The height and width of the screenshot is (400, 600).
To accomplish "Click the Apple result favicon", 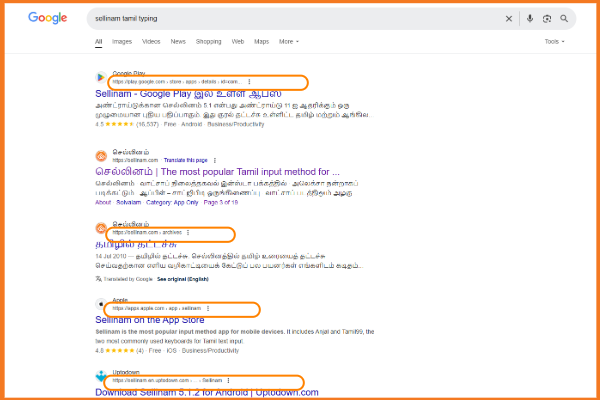I will (101, 304).
